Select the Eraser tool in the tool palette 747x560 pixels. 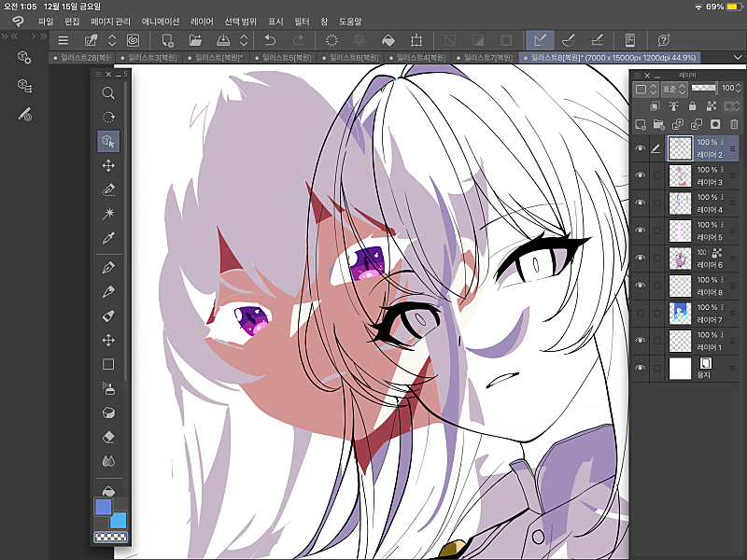108,437
